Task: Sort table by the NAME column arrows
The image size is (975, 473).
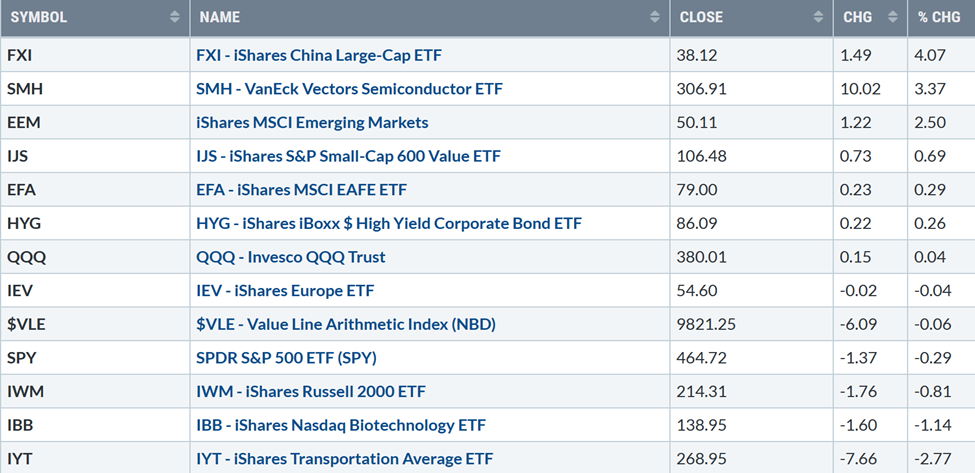Action: click(654, 17)
